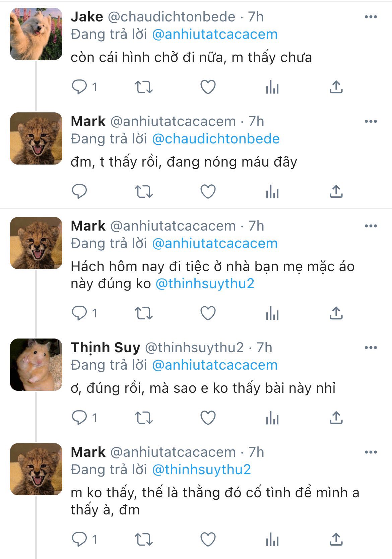The image size is (392, 559).
Task: Share Jake's tweet via share icon
Action: coord(336,87)
